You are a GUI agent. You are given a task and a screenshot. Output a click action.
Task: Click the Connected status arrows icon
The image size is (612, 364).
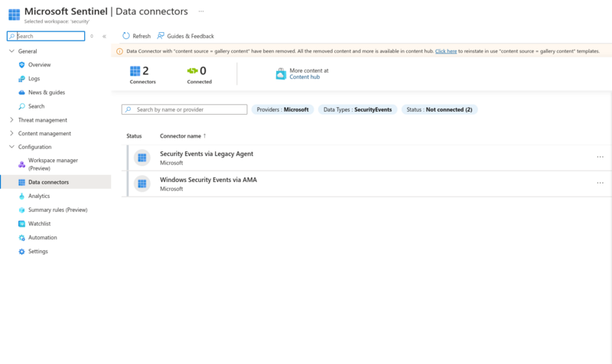[x=193, y=70]
